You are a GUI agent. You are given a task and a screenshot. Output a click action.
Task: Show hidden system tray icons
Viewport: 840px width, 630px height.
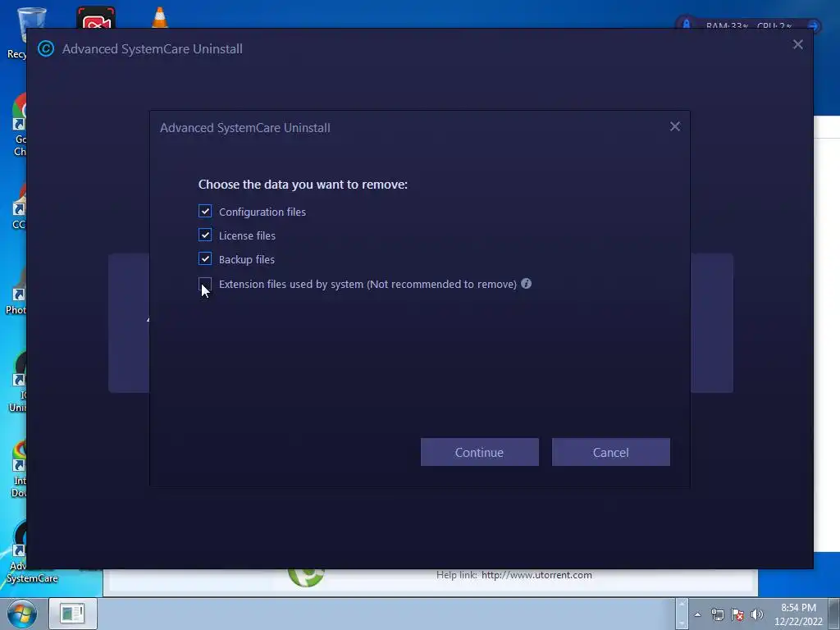click(x=697, y=614)
